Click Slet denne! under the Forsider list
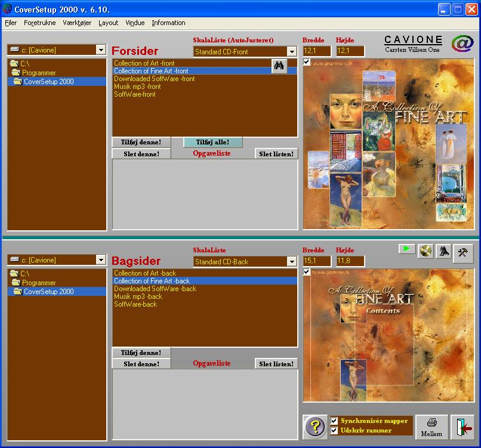This screenshot has width=481, height=448. 141,154
